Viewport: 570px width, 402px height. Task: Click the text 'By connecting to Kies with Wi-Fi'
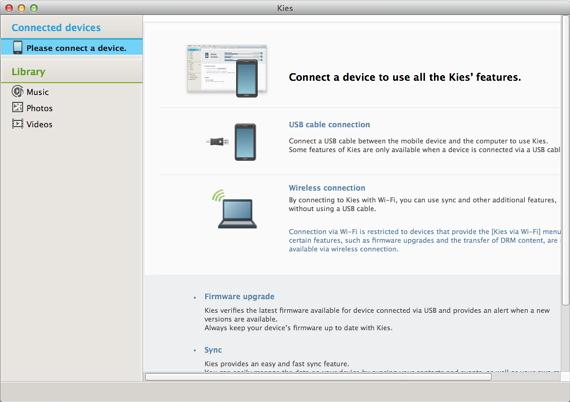343,200
